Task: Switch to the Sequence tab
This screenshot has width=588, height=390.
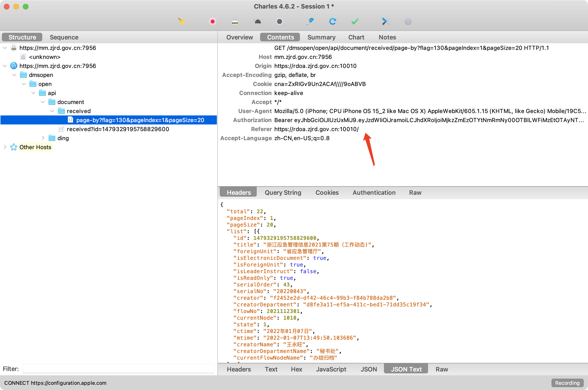Action: [64, 37]
